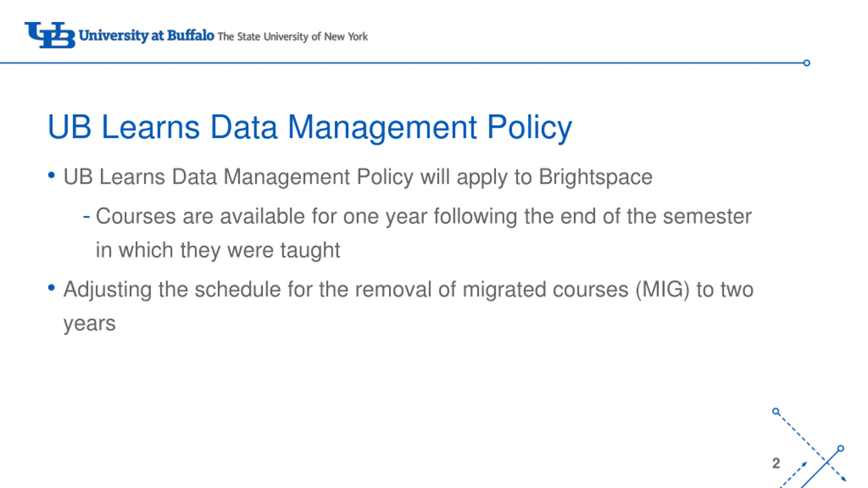Click the interlocking UB logo icon
The width and height of the screenshot is (868, 488).
pos(50,35)
